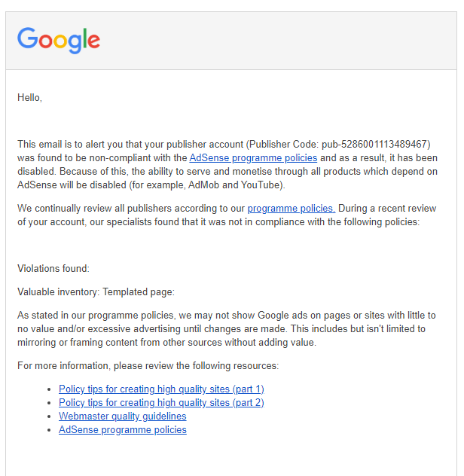Viewport: 464px width, 476px height.
Task: Open the inline "programme policies." link
Action: coord(292,208)
